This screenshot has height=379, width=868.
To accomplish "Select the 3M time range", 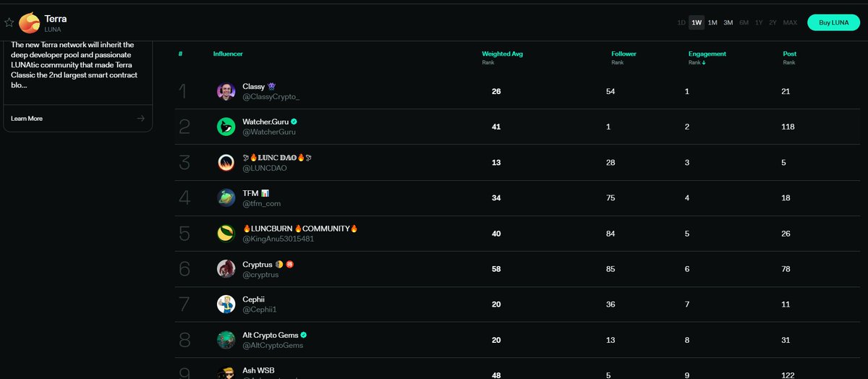I will click(x=728, y=22).
